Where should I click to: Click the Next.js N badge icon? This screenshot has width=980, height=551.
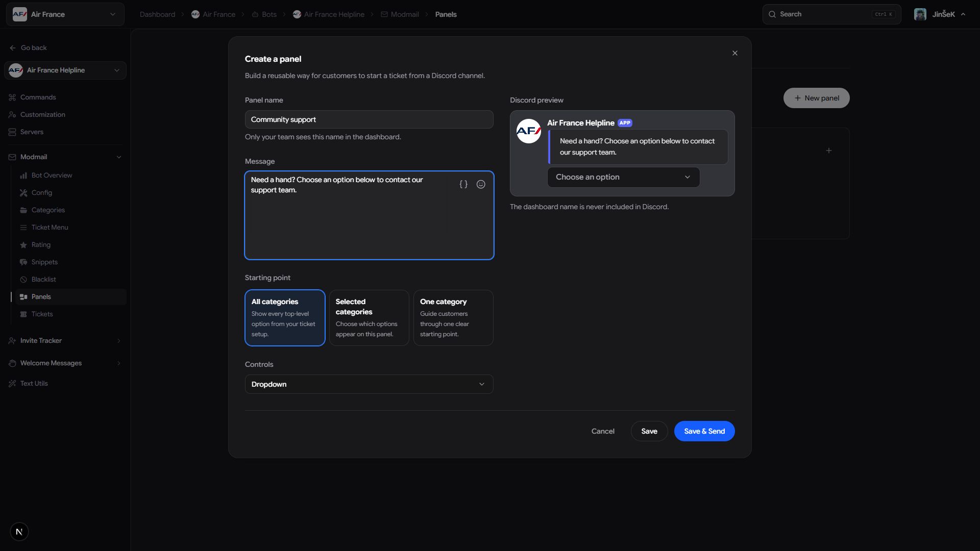[19, 532]
